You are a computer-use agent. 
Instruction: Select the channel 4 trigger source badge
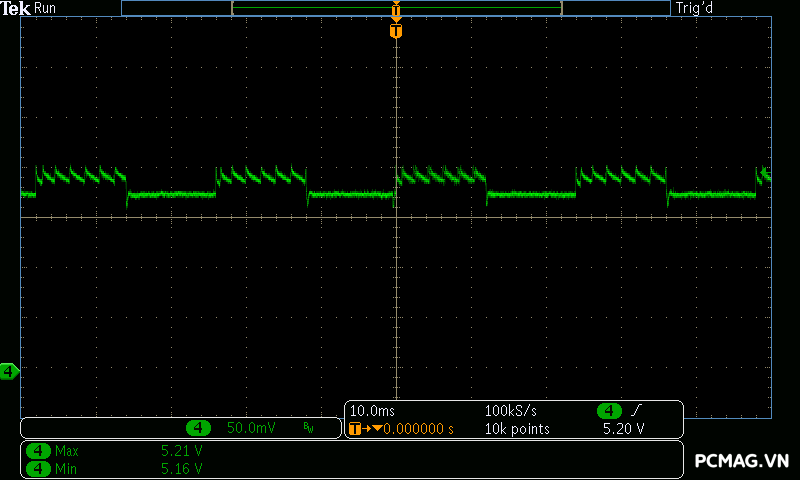point(609,411)
